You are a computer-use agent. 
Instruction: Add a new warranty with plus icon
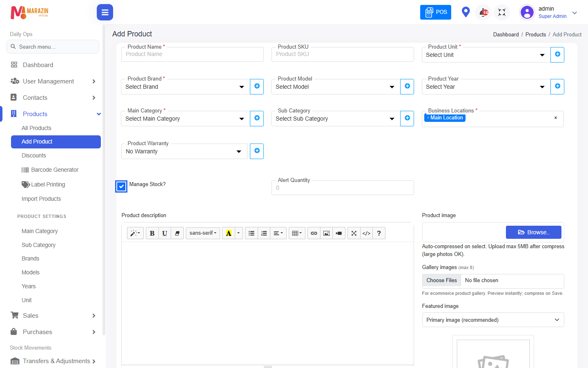point(257,151)
